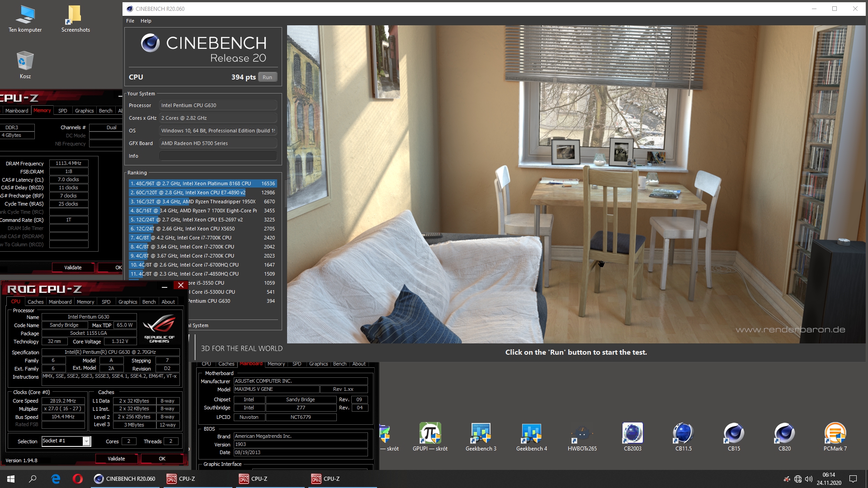The image size is (868, 488).
Task: Select Graphics tab in mainboard CPU-Z window
Action: coord(319,364)
